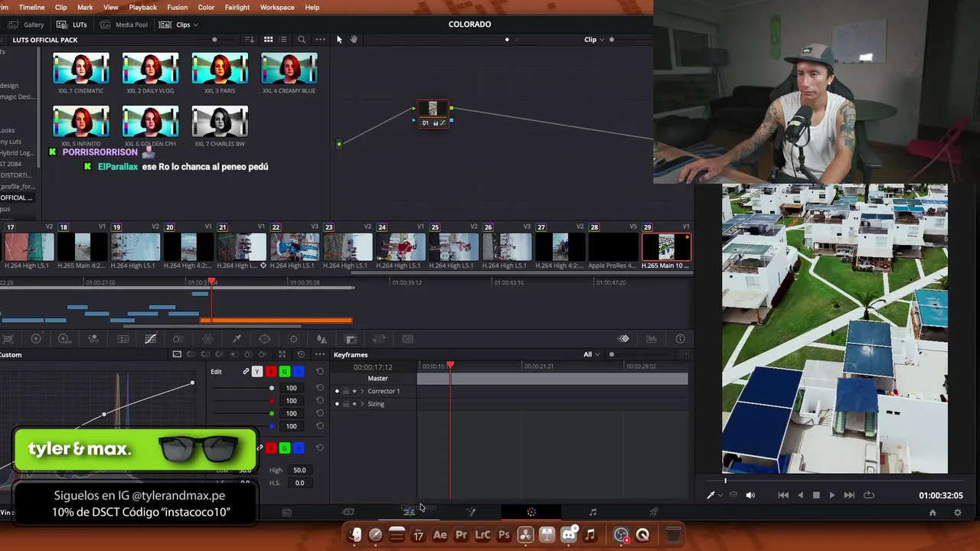Open the Keyframes palette diamond icon
980x551 pixels.
tap(623, 339)
